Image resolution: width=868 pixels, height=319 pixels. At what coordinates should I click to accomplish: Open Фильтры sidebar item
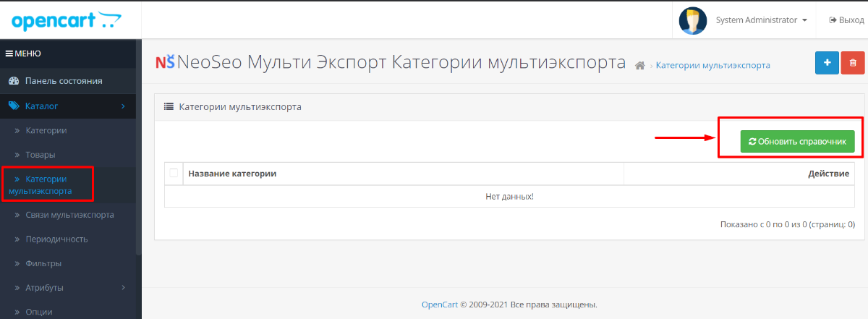tap(43, 263)
